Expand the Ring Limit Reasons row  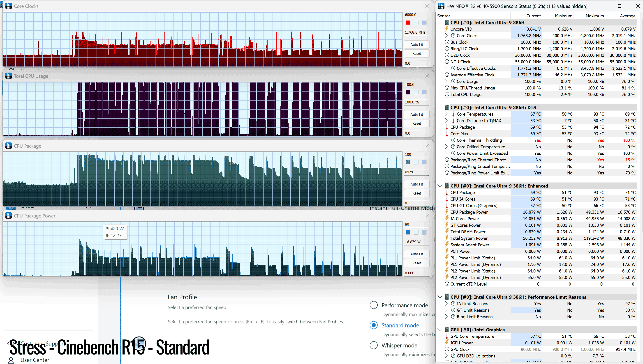(x=446, y=316)
